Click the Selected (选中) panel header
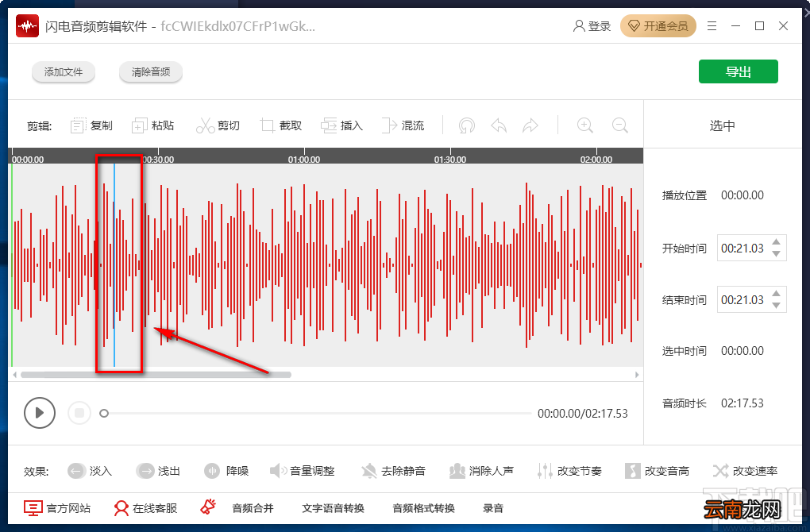 pyautogui.click(x=722, y=125)
